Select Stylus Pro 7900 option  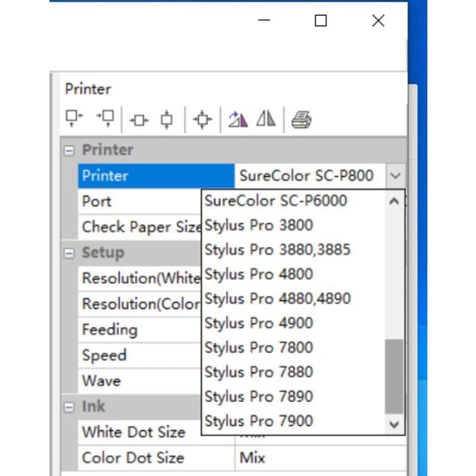point(259,421)
